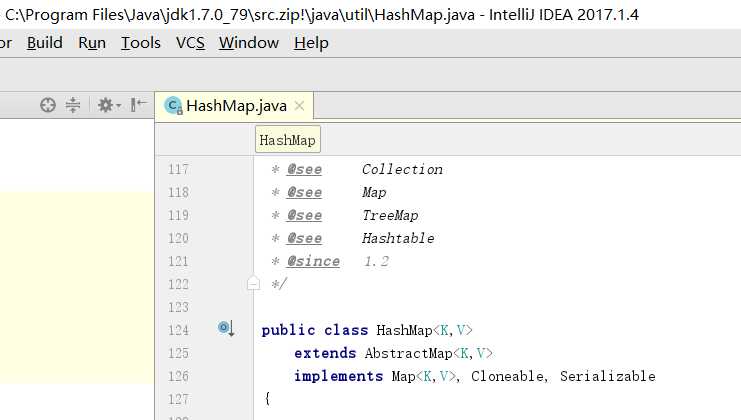Click the @see tag before Map
741x420 pixels.
click(x=304, y=192)
